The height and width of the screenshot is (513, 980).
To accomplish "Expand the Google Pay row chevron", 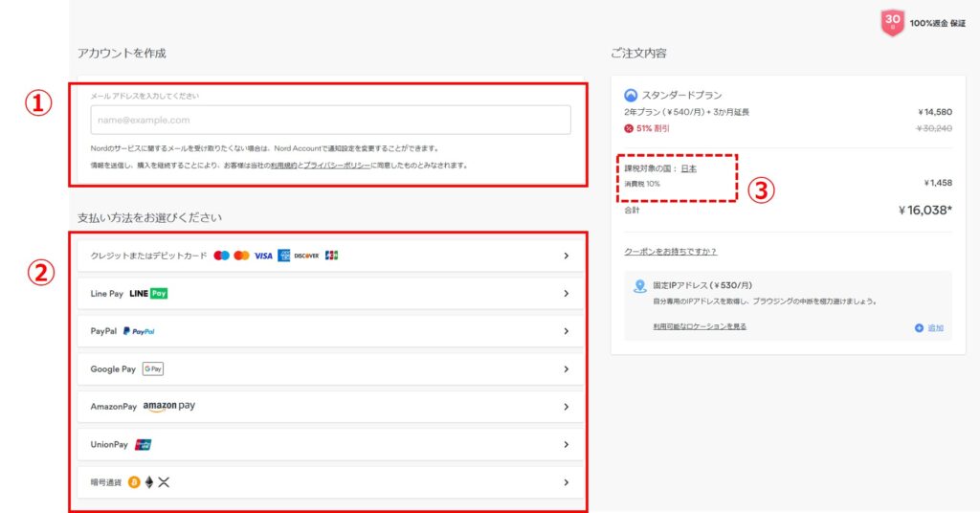I will coord(567,369).
